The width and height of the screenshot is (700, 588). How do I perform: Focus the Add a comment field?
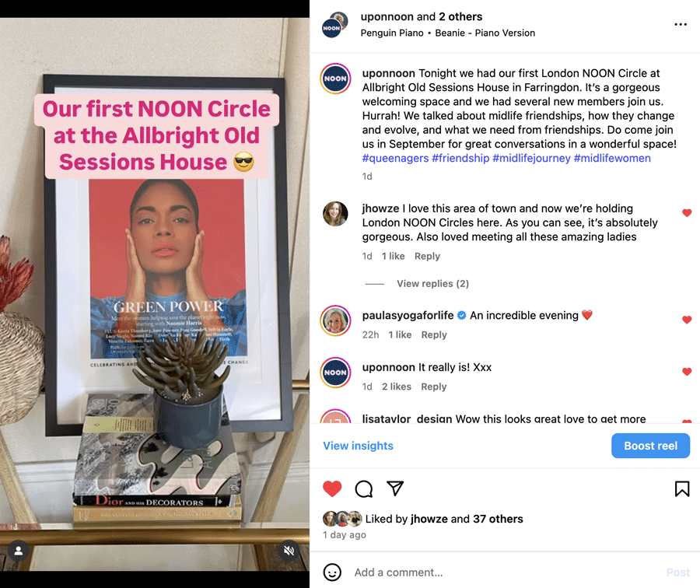(505, 572)
